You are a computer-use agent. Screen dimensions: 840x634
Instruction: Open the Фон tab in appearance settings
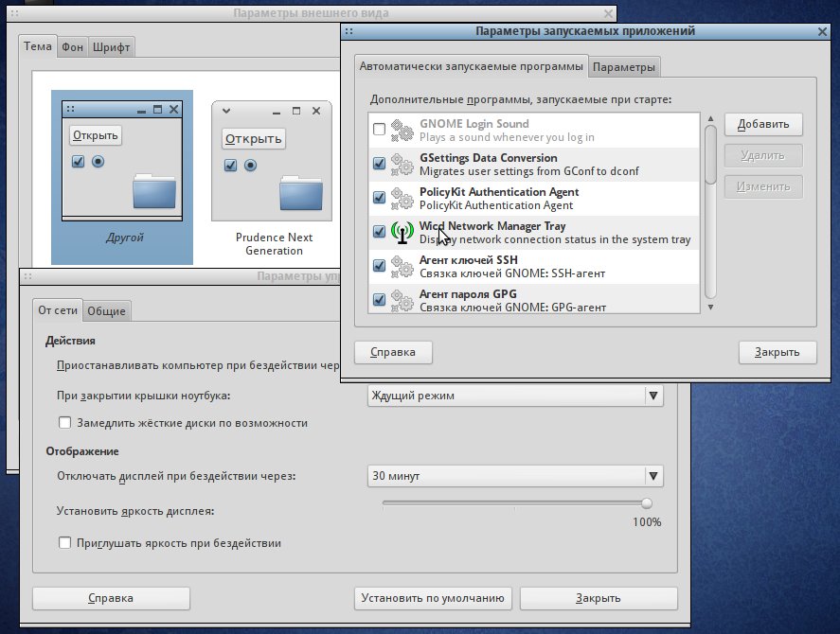coord(72,47)
